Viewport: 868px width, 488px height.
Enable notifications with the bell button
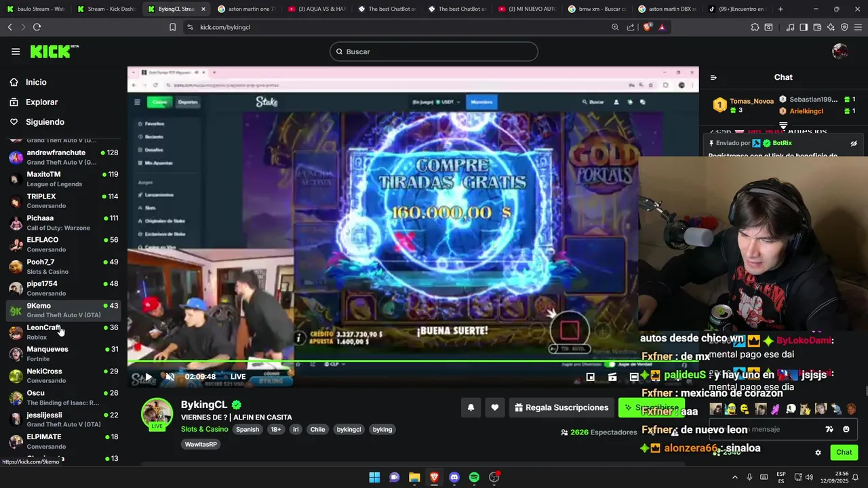[x=471, y=407]
